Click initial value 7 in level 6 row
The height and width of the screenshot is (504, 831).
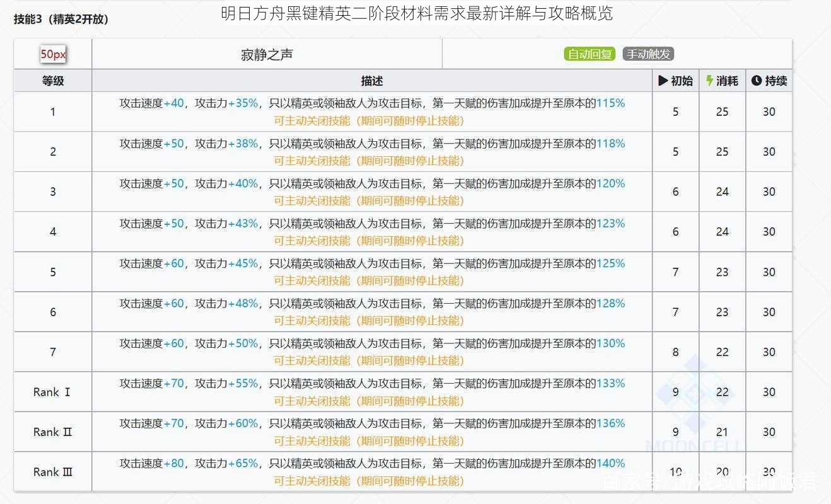(676, 312)
